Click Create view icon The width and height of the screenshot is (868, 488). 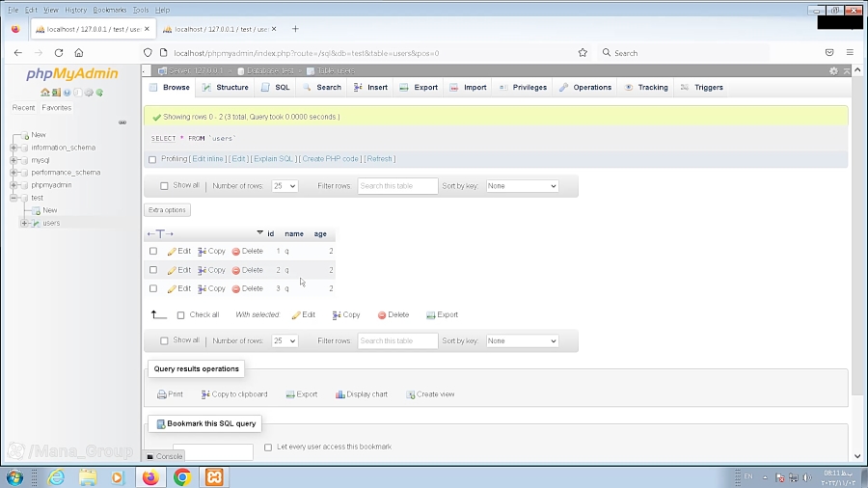tap(410, 394)
